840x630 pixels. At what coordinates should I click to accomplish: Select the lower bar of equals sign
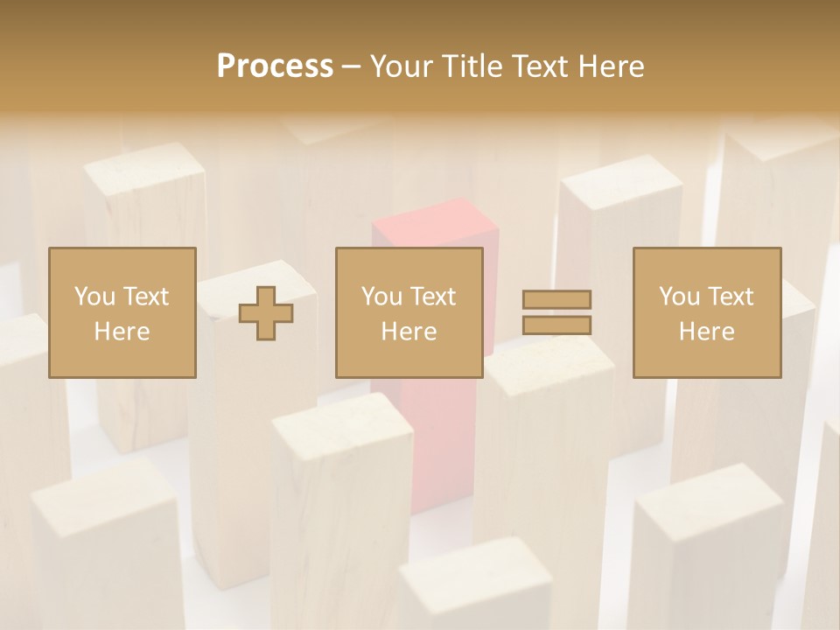556,325
